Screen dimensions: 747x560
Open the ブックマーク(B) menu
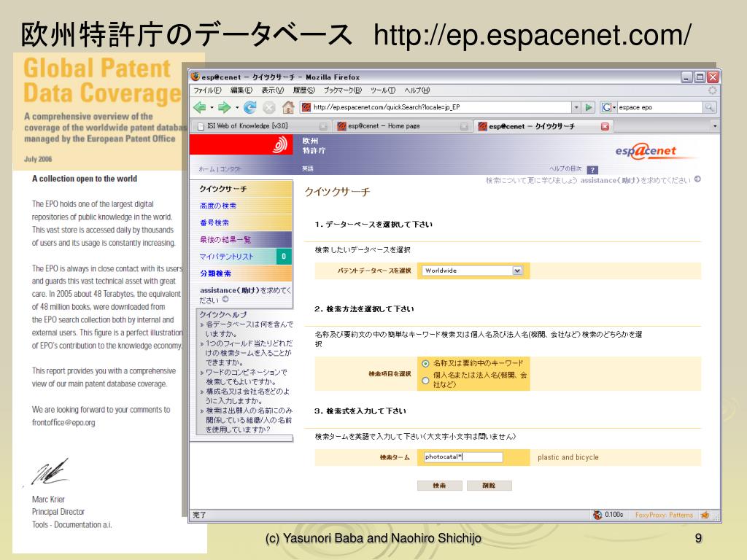pyautogui.click(x=343, y=90)
